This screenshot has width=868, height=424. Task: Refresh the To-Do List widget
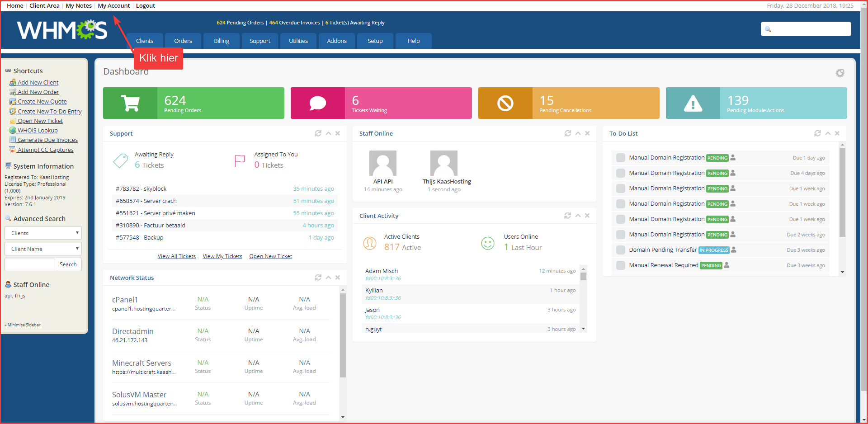pyautogui.click(x=817, y=133)
